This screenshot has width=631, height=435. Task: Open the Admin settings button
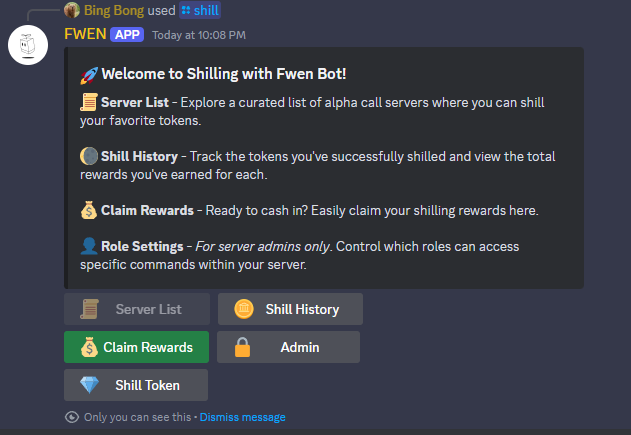coord(288,347)
